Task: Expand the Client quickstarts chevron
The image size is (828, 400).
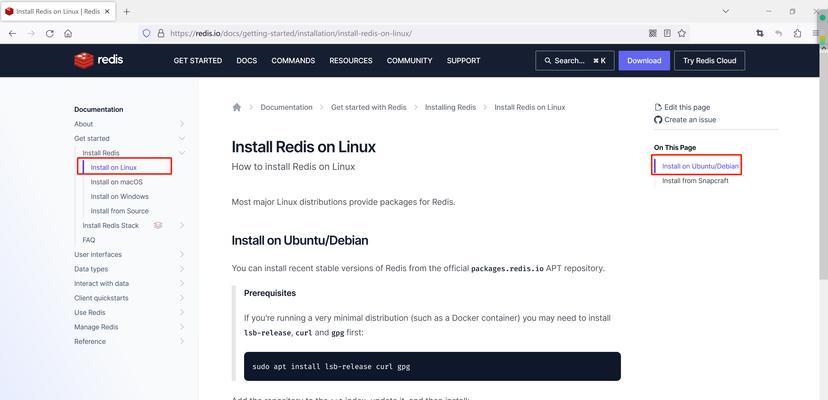Action: click(182, 298)
